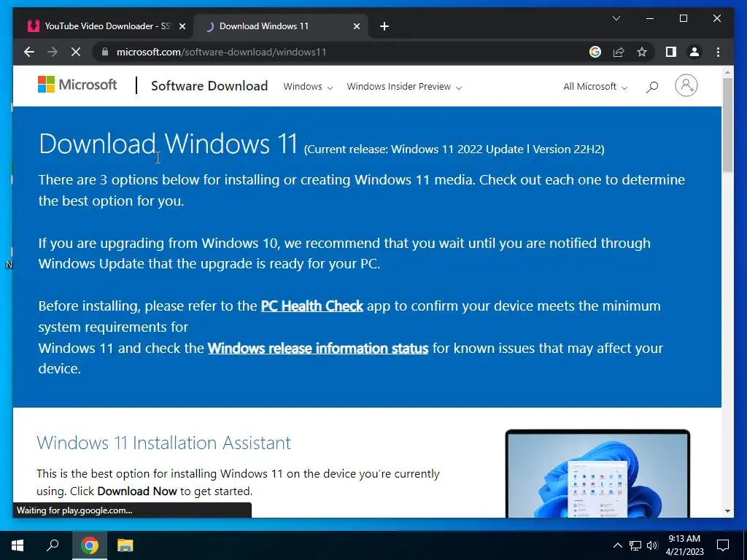
Task: Go back to the previous page
Action: coord(29,52)
